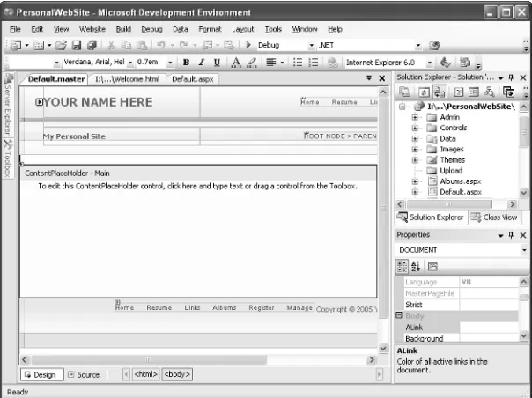
Task: Open the Internet Explorer 6.0 target dropdown
Action: [430, 63]
